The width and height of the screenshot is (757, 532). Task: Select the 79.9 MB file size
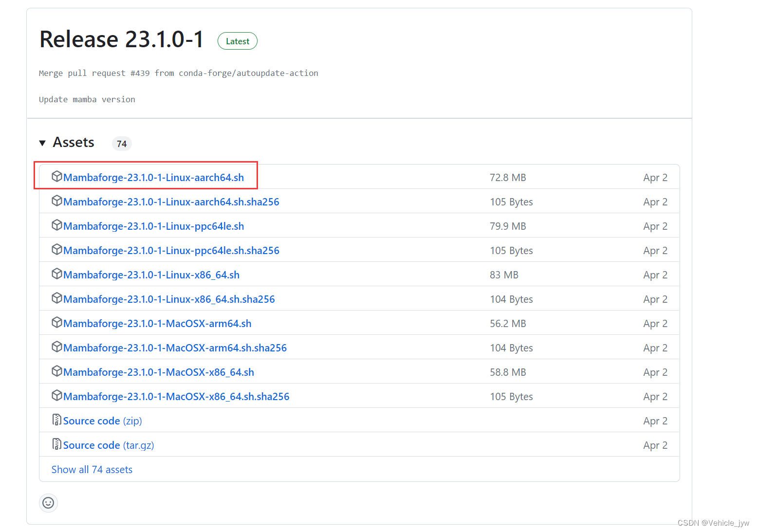point(508,226)
